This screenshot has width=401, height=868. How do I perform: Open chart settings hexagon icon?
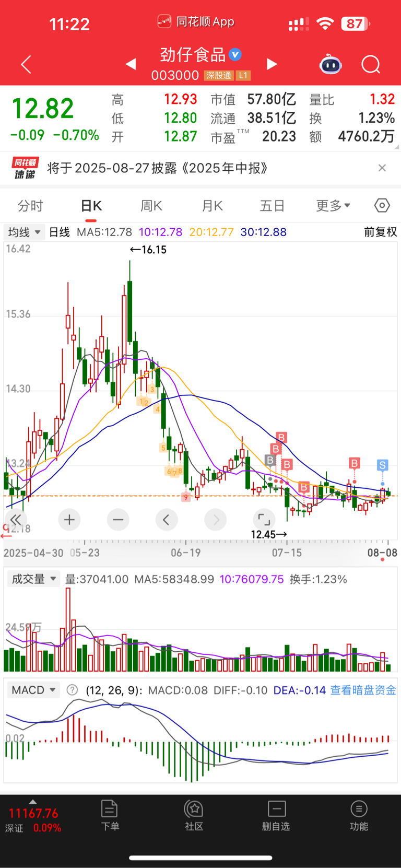pos(382,205)
